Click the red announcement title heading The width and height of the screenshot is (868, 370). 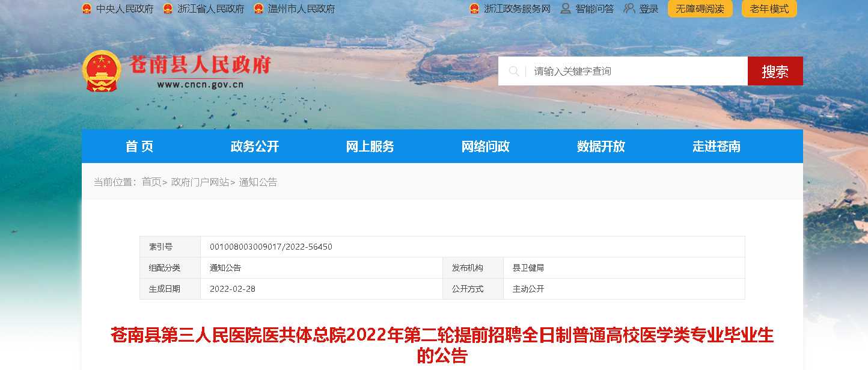442,345
